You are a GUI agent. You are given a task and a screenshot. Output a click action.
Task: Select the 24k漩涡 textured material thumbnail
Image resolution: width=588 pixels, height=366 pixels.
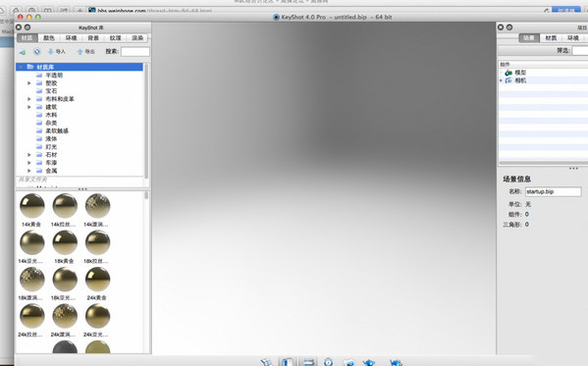click(65, 316)
